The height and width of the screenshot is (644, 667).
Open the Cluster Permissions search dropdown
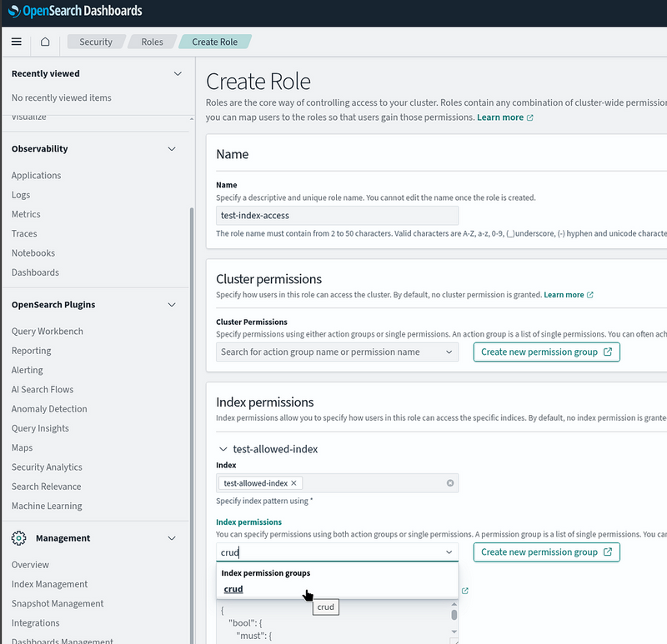(x=336, y=352)
